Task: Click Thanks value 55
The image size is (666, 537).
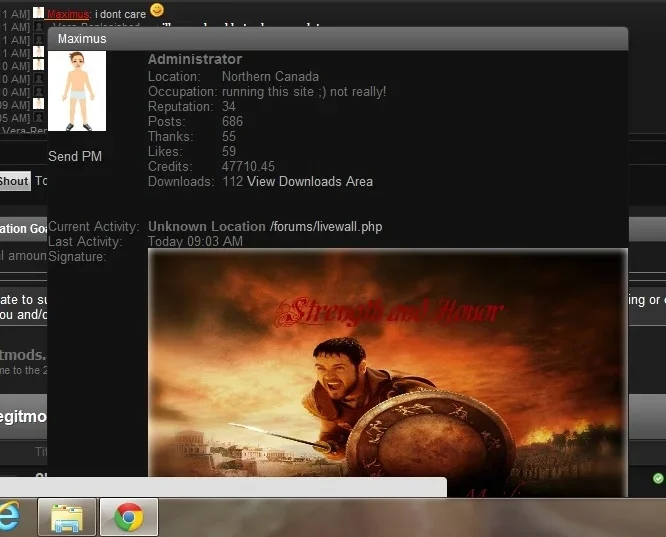Action: pos(229,136)
